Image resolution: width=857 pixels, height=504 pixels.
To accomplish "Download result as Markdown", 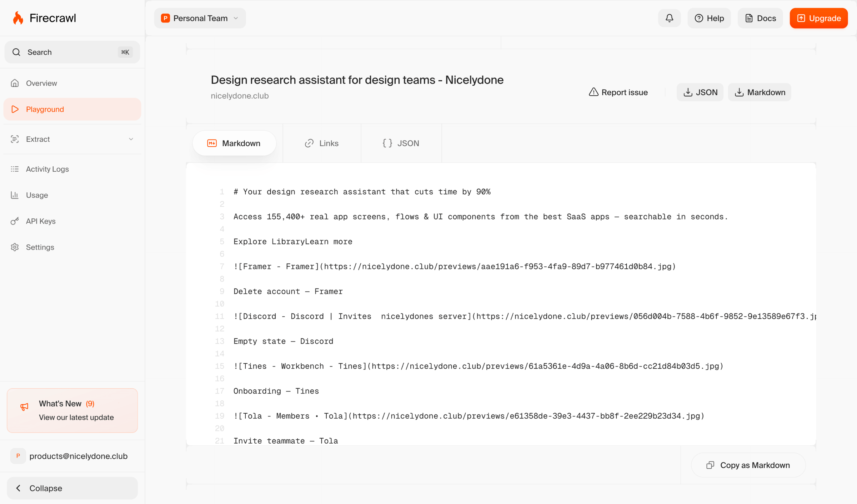I will click(x=760, y=92).
